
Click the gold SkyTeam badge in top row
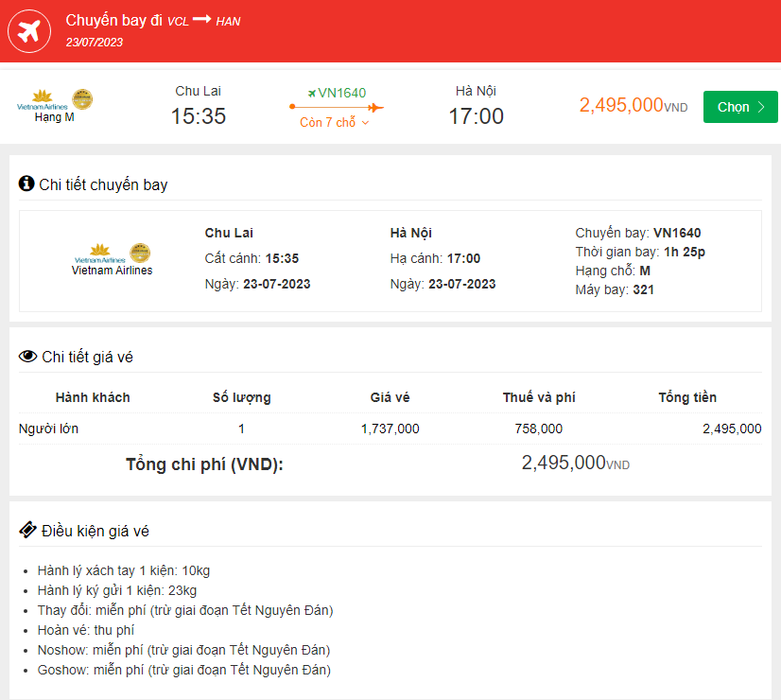click(x=82, y=99)
